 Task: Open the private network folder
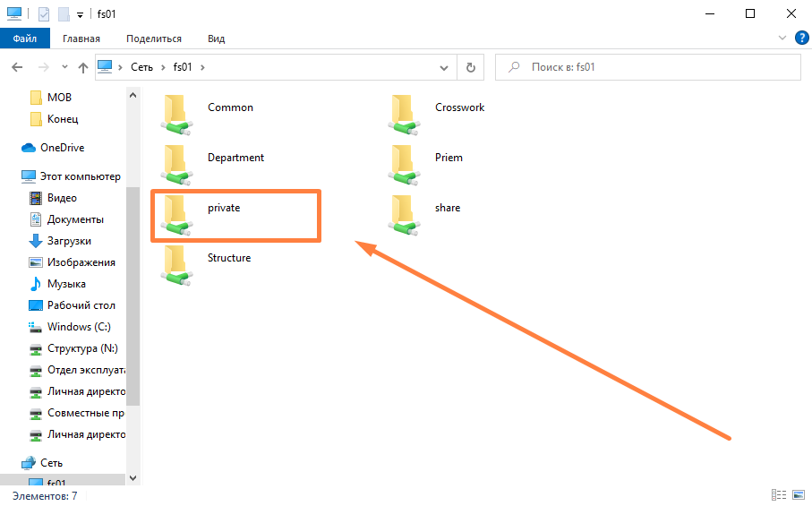pyautogui.click(x=224, y=208)
